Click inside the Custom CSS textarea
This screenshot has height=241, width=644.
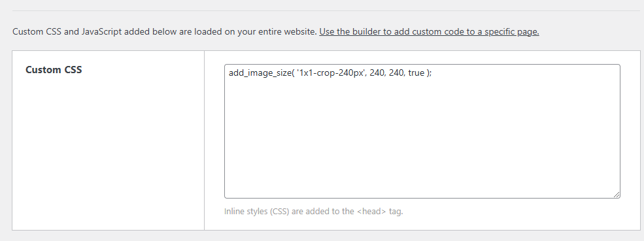point(422,131)
